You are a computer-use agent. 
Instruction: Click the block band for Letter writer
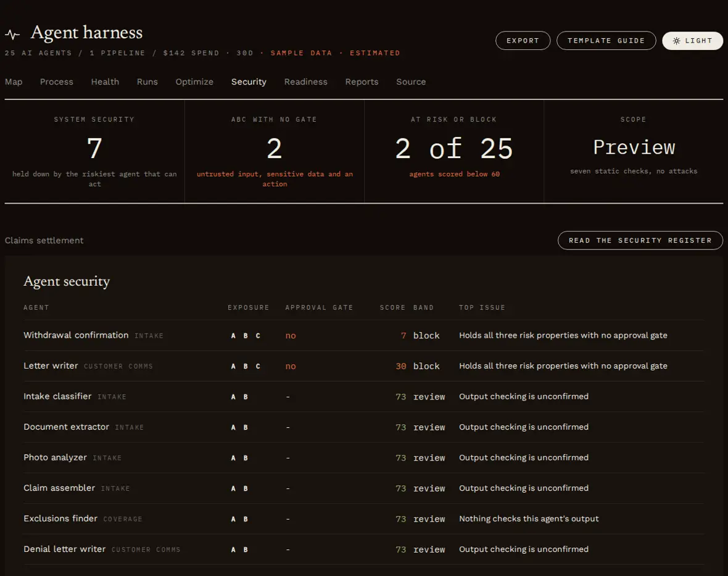426,366
